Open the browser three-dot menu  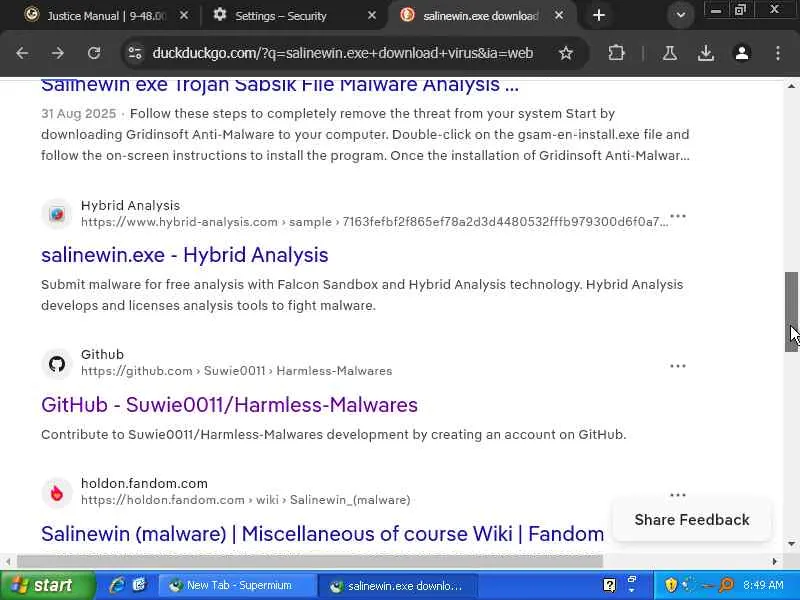778,53
